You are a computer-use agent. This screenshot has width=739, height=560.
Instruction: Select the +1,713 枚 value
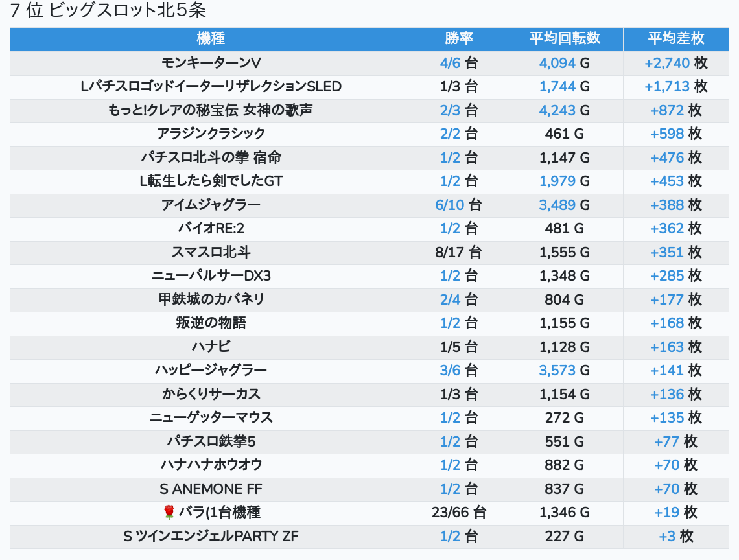tap(676, 87)
